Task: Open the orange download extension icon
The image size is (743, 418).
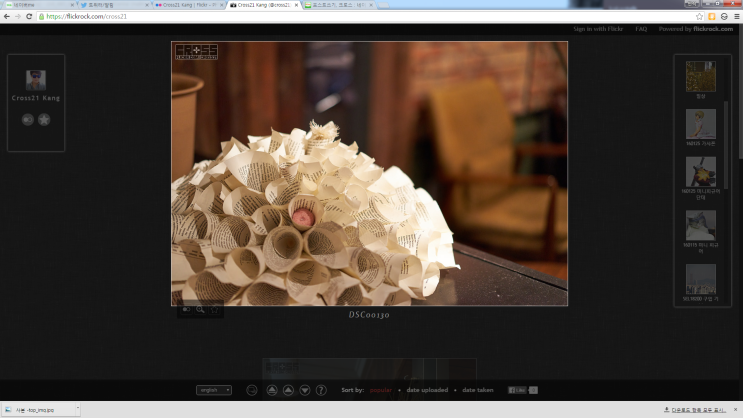Action: click(712, 16)
